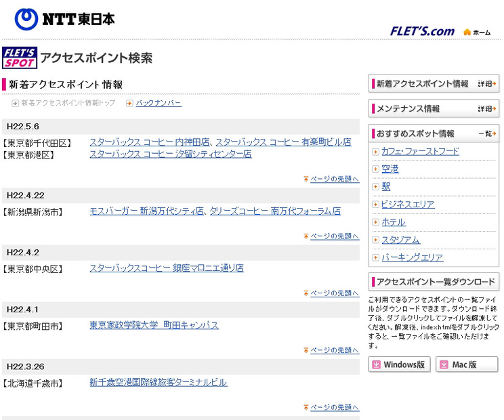The width and height of the screenshot is (504, 420).
Task: Click ページの先頭へ under H22.4.2
Action: [335, 293]
